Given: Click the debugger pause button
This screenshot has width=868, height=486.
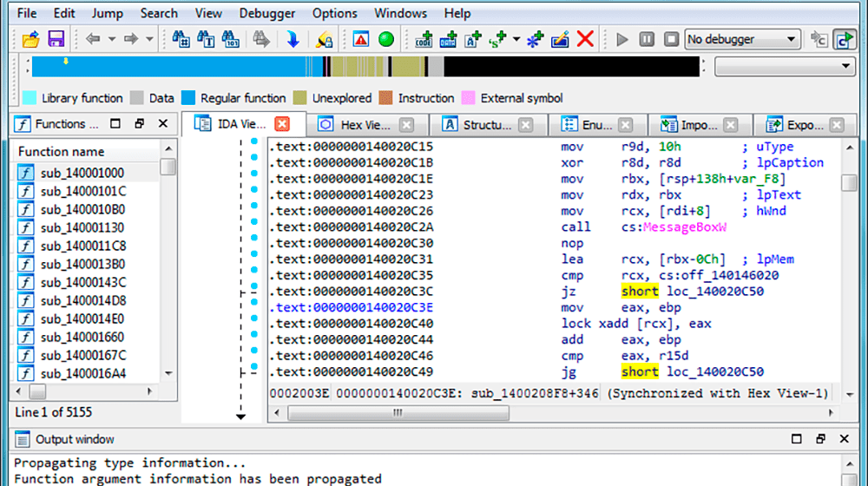Looking at the screenshot, I should [647, 39].
